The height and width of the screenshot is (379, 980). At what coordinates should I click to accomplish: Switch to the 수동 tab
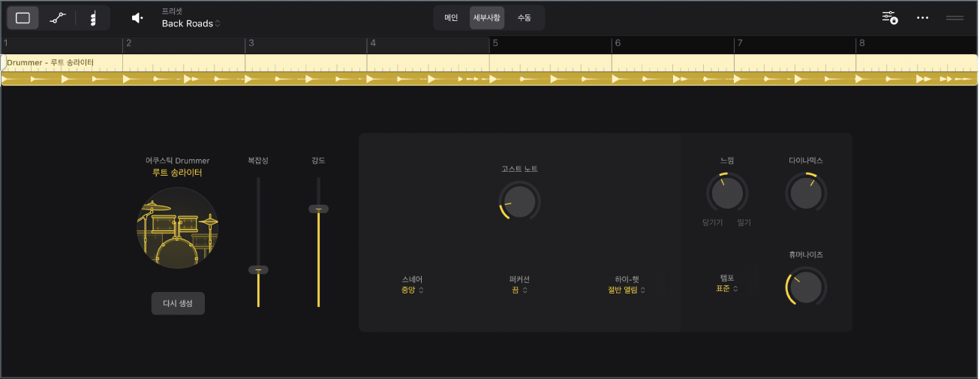pyautogui.click(x=524, y=18)
